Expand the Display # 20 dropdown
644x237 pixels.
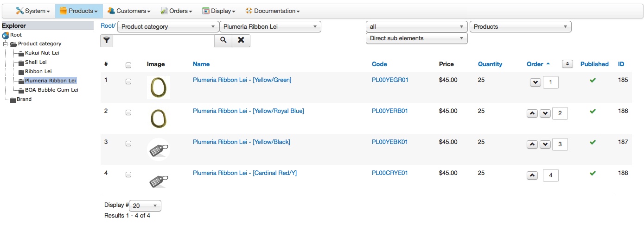click(x=145, y=206)
